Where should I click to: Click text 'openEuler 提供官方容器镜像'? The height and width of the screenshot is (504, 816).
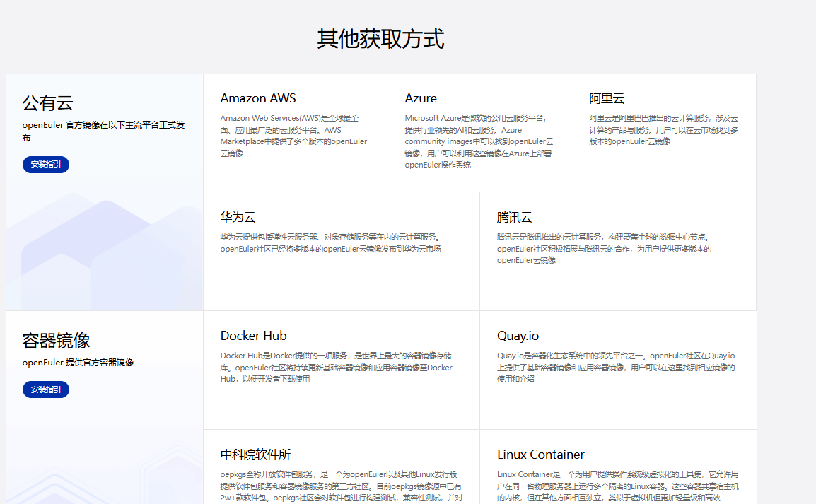click(x=78, y=363)
